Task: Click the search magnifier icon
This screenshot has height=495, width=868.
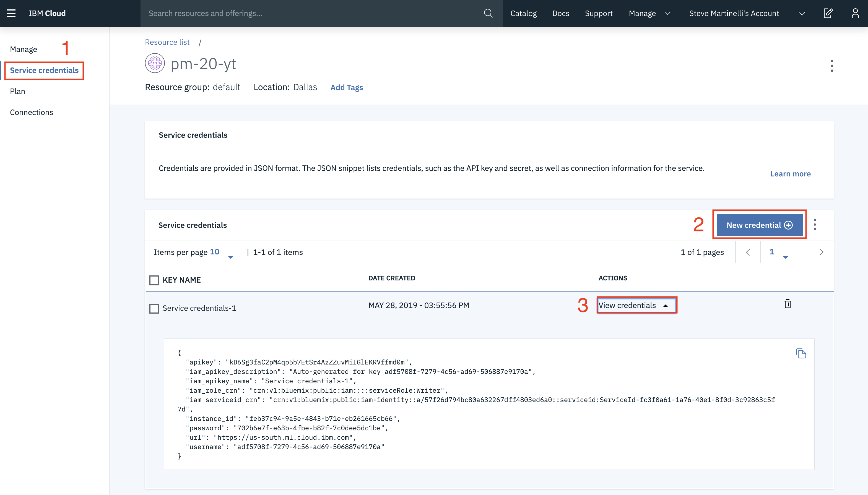Action: tap(488, 13)
